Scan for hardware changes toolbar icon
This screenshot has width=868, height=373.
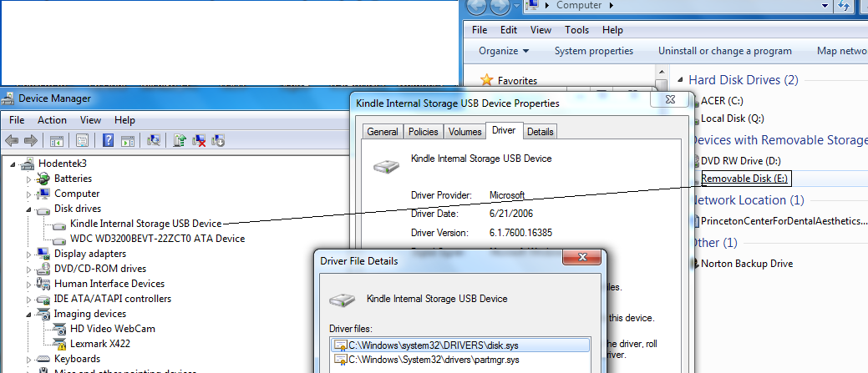(154, 141)
